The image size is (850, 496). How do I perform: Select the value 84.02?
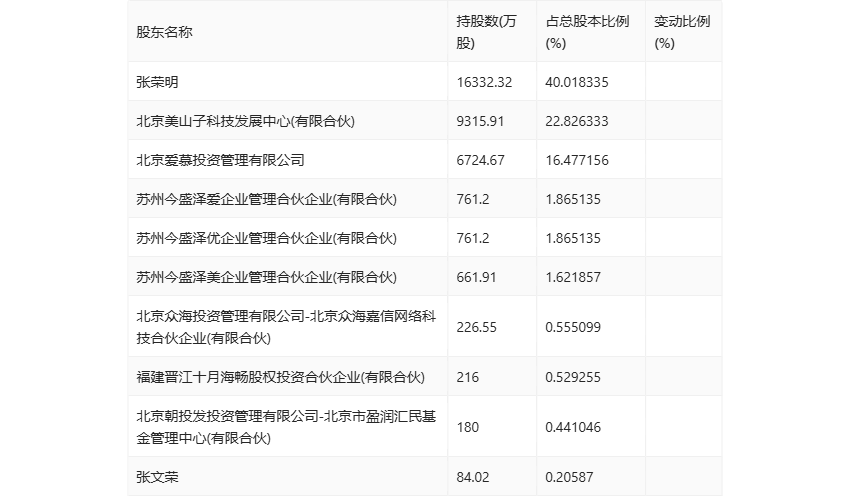tap(473, 476)
